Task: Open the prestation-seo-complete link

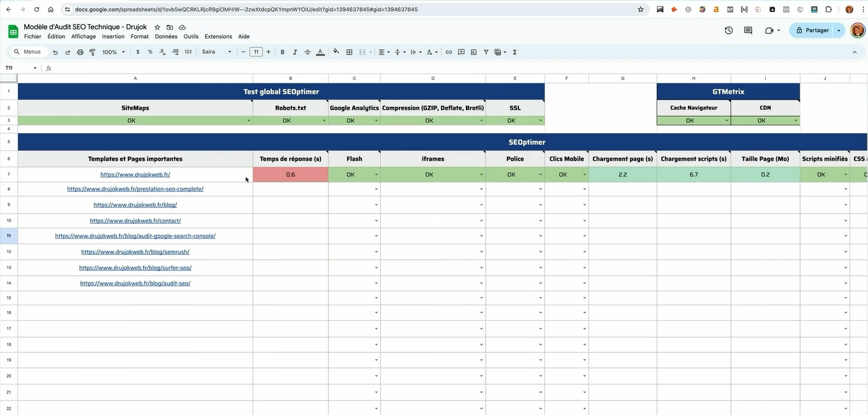Action: [x=135, y=189]
